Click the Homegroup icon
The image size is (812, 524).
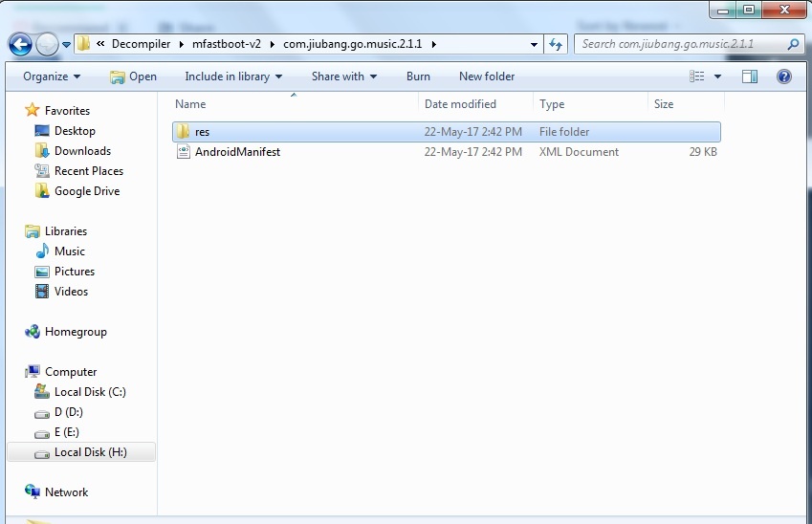click(x=33, y=332)
